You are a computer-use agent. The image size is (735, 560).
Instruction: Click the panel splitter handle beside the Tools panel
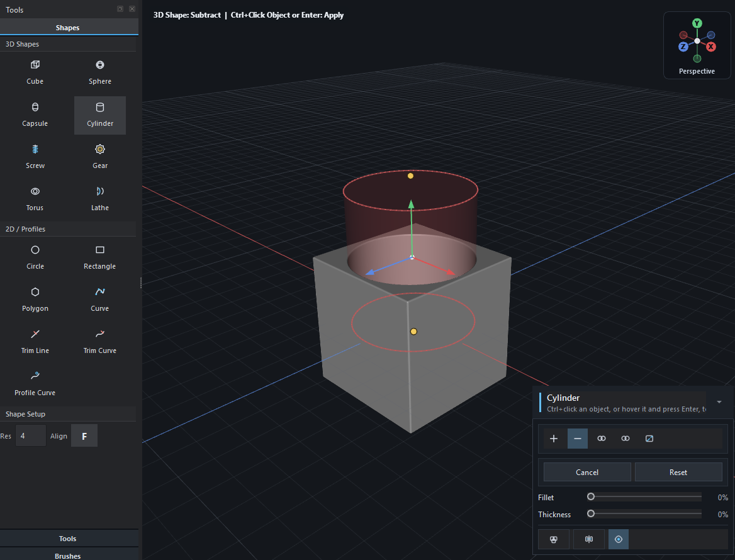click(x=140, y=283)
